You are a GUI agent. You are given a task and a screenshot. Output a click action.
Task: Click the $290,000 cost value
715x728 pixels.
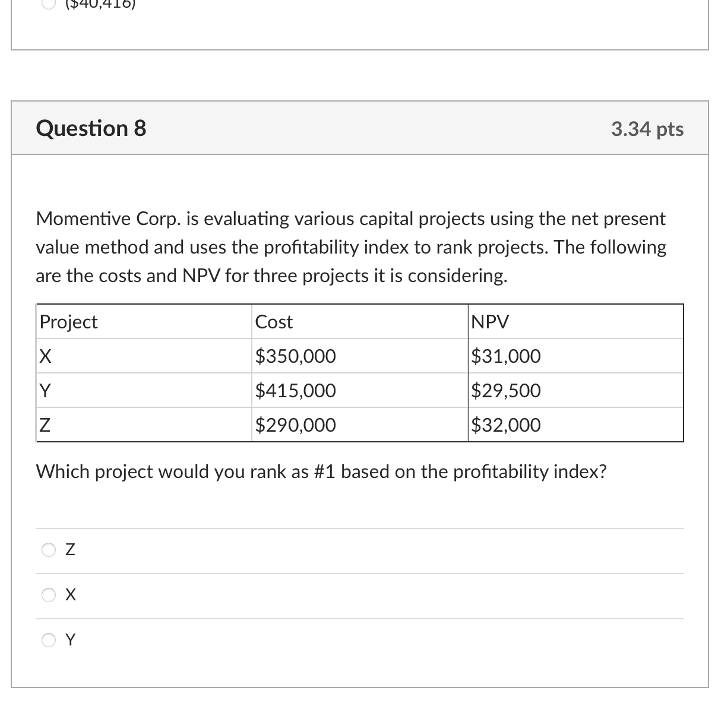pos(295,425)
